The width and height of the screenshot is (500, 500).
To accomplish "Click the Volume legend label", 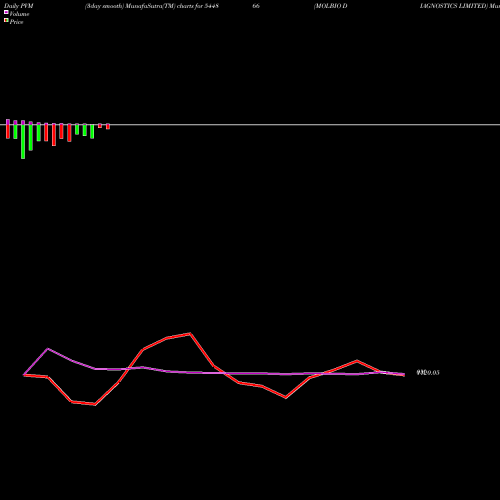I will 19,14.
